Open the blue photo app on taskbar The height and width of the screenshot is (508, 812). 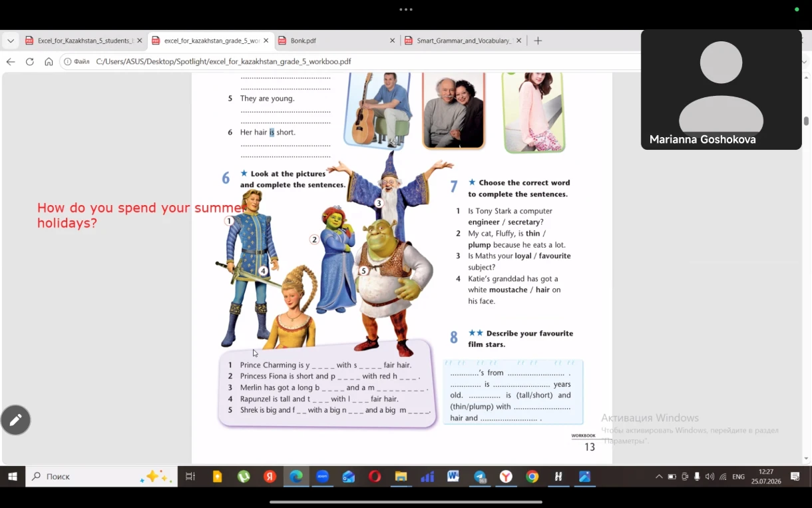(x=584, y=476)
